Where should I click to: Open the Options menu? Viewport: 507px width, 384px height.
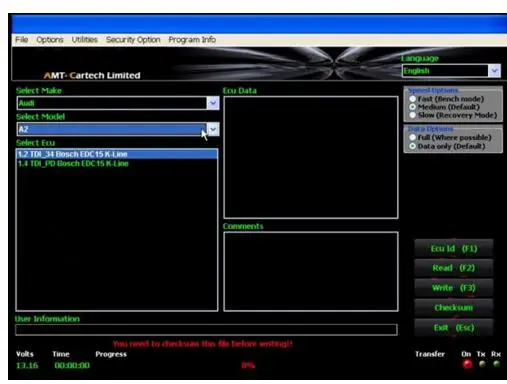tap(50, 40)
